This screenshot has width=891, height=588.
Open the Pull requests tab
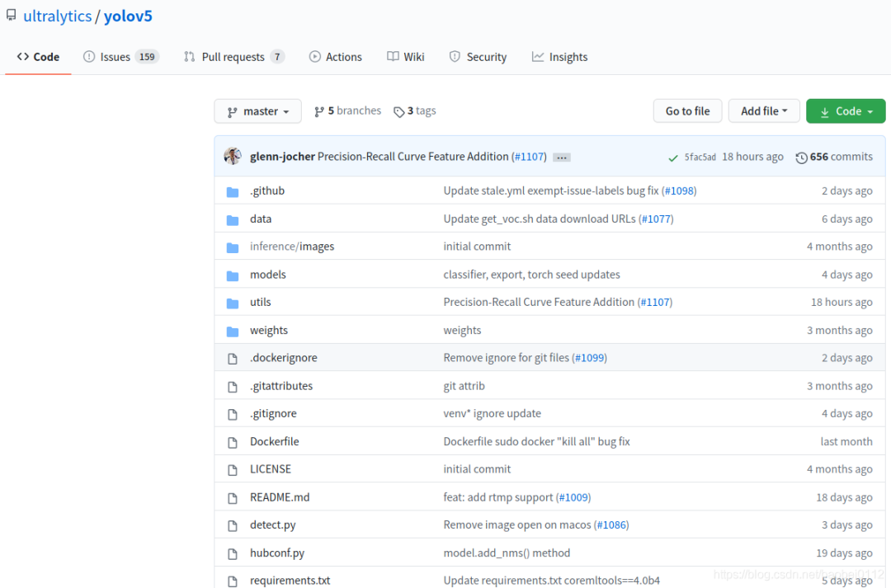(x=233, y=57)
